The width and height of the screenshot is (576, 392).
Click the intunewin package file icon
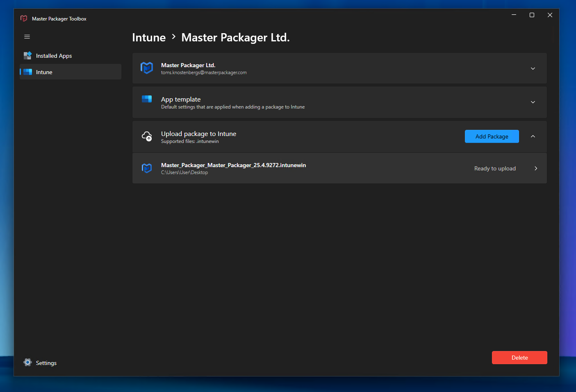(x=147, y=168)
